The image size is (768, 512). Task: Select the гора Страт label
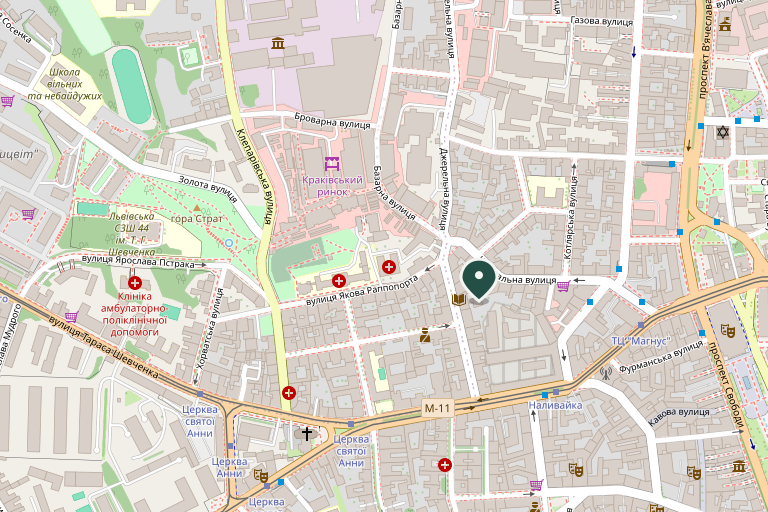tap(196, 219)
